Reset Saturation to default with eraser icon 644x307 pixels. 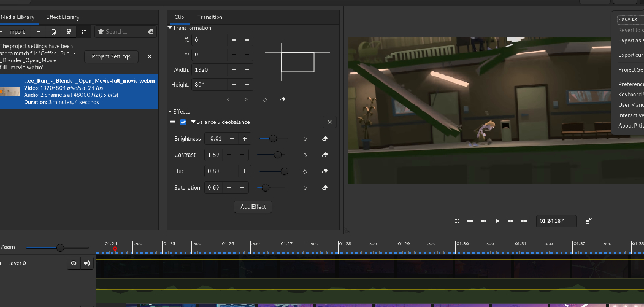[x=325, y=188]
